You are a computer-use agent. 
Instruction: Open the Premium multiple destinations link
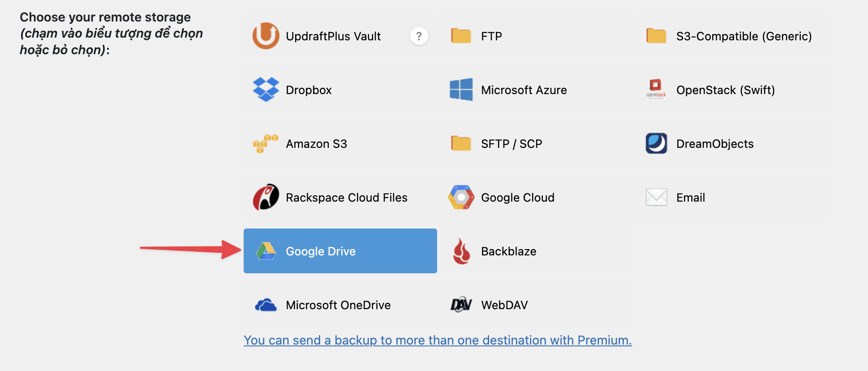pos(438,340)
